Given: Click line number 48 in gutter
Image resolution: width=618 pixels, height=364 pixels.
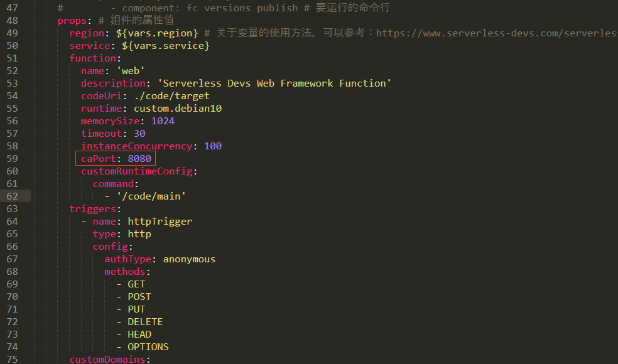Looking at the screenshot, I should tap(12, 21).
